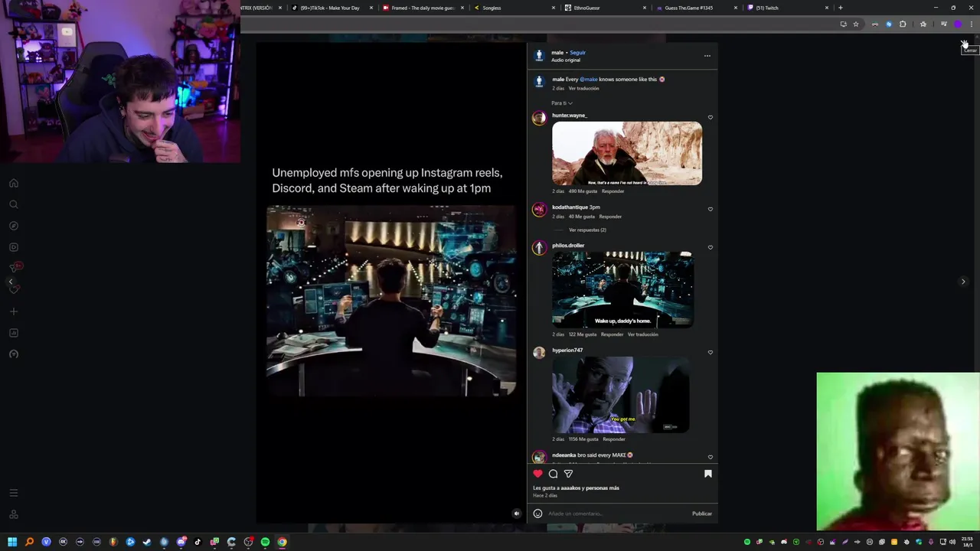Open OBS Studio from the taskbar
The height and width of the screenshot is (551, 980).
tap(248, 542)
